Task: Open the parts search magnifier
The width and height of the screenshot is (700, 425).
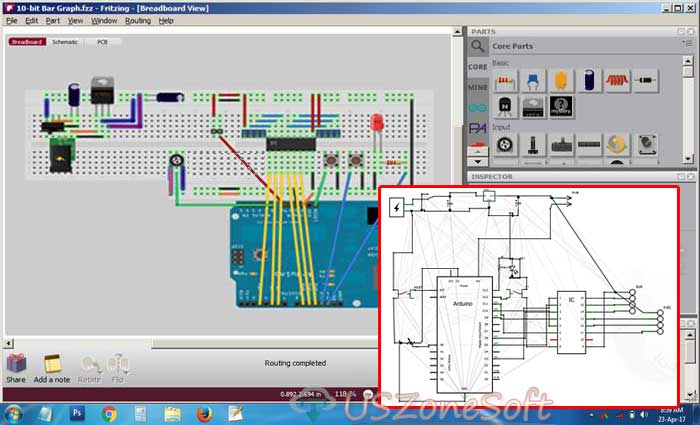Action: pos(477,46)
